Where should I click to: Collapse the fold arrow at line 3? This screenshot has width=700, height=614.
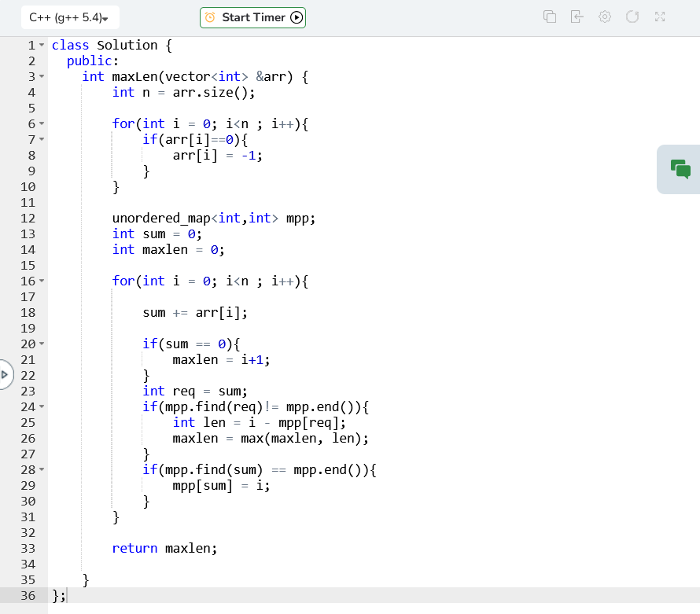point(42,76)
